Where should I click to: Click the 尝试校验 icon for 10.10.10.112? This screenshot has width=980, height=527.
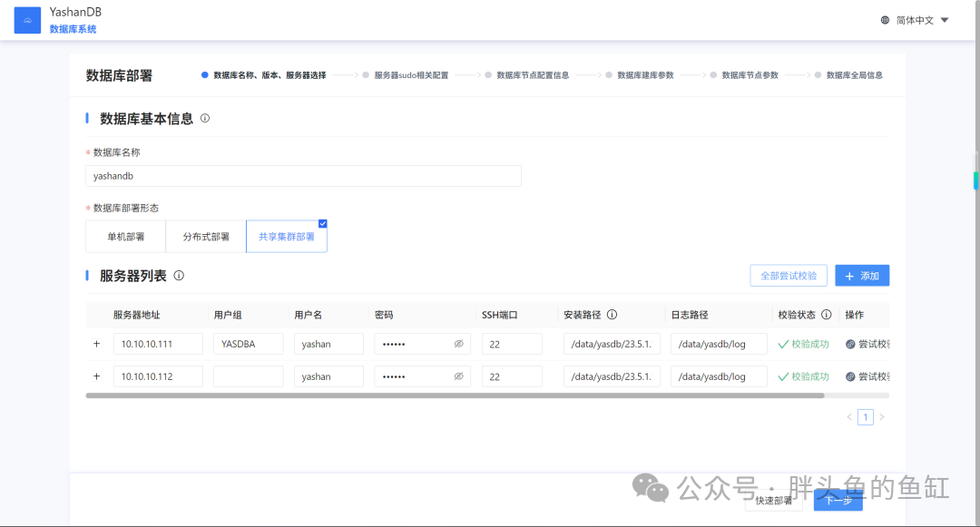[850, 376]
